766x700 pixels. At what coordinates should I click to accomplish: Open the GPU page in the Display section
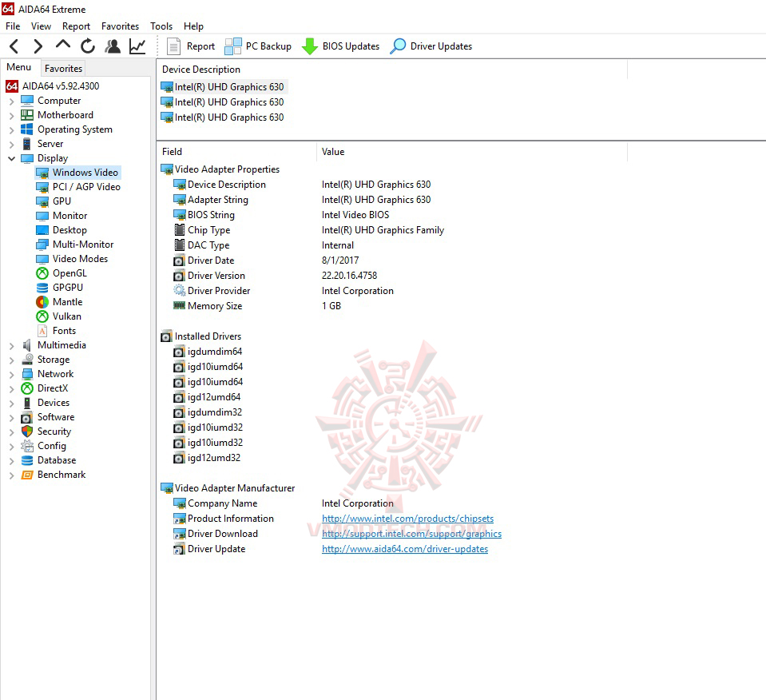pos(54,201)
